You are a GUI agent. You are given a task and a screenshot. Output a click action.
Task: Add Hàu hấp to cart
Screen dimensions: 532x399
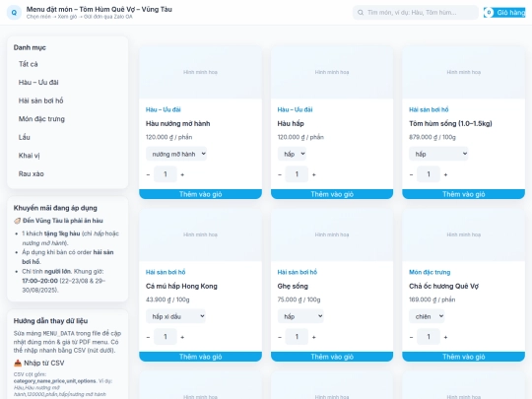[332, 194]
